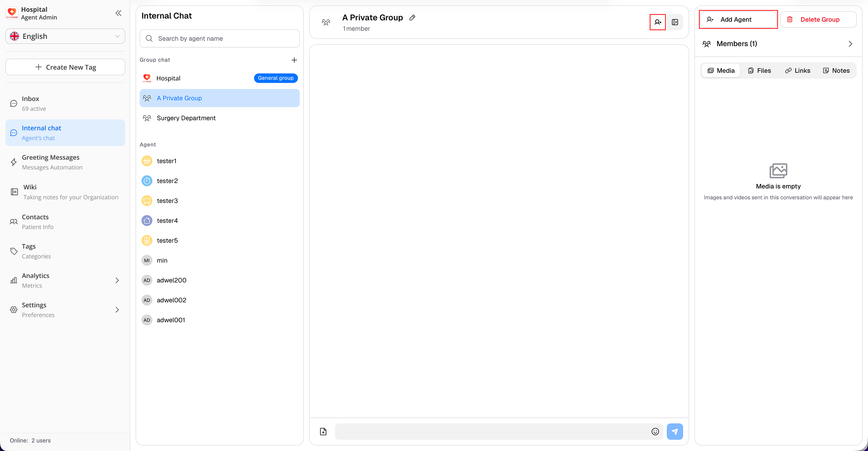
Task: Click the General group badge on Hospital chat
Action: (x=276, y=78)
